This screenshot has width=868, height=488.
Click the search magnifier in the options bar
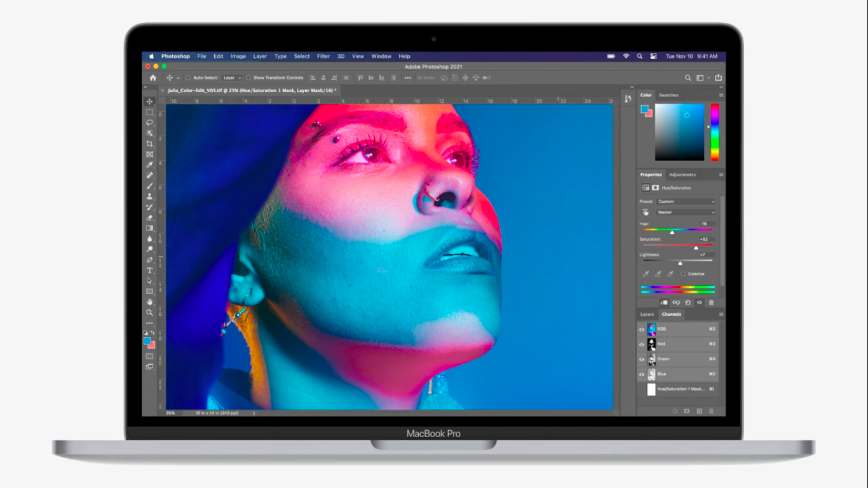688,78
